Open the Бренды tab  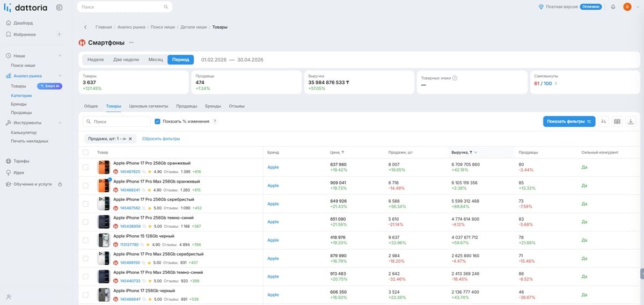click(213, 106)
